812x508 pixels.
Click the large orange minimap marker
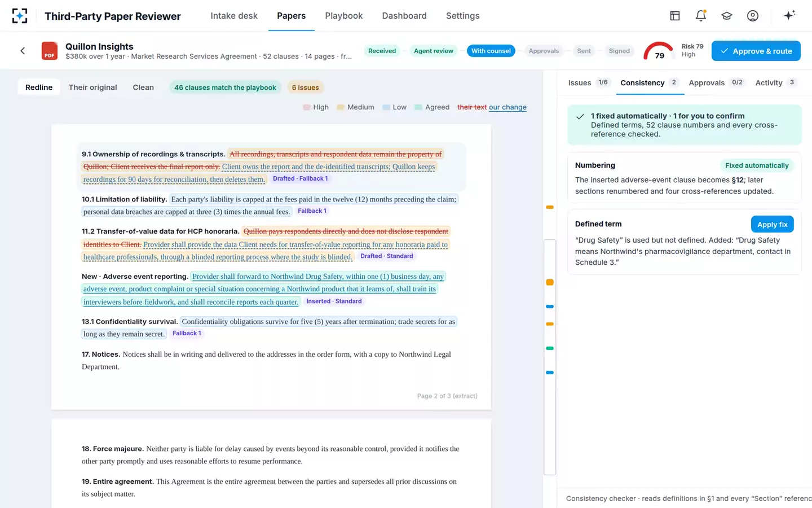tap(550, 282)
